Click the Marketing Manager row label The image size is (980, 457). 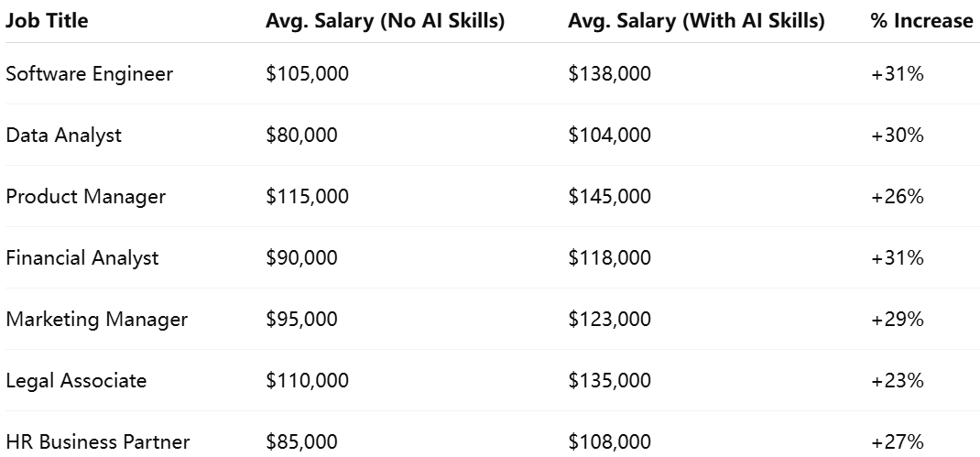(x=97, y=319)
